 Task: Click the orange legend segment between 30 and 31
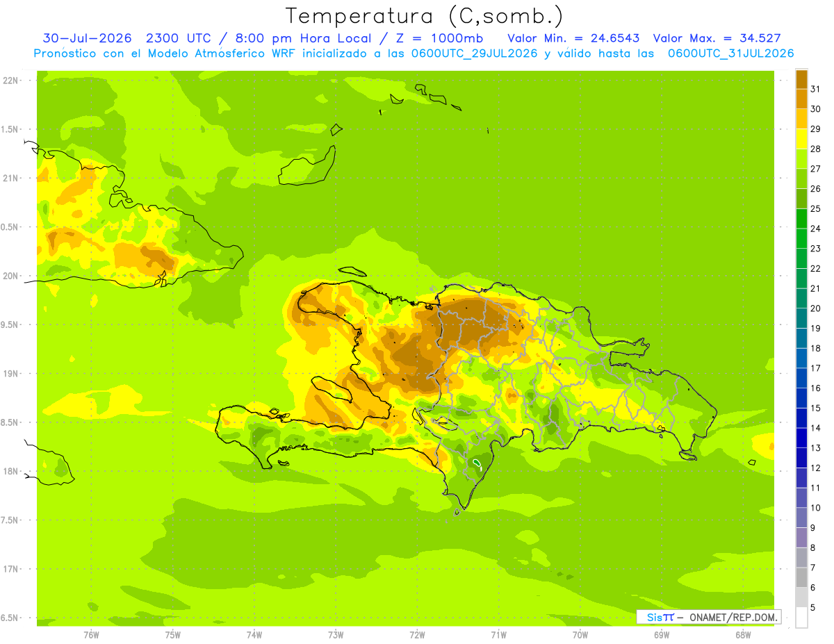coord(801,99)
